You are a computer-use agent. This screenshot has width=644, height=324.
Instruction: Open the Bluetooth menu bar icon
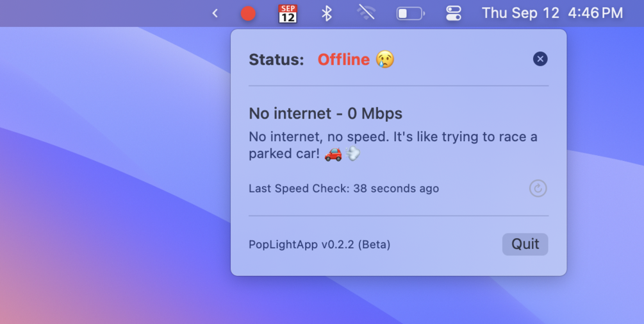327,13
